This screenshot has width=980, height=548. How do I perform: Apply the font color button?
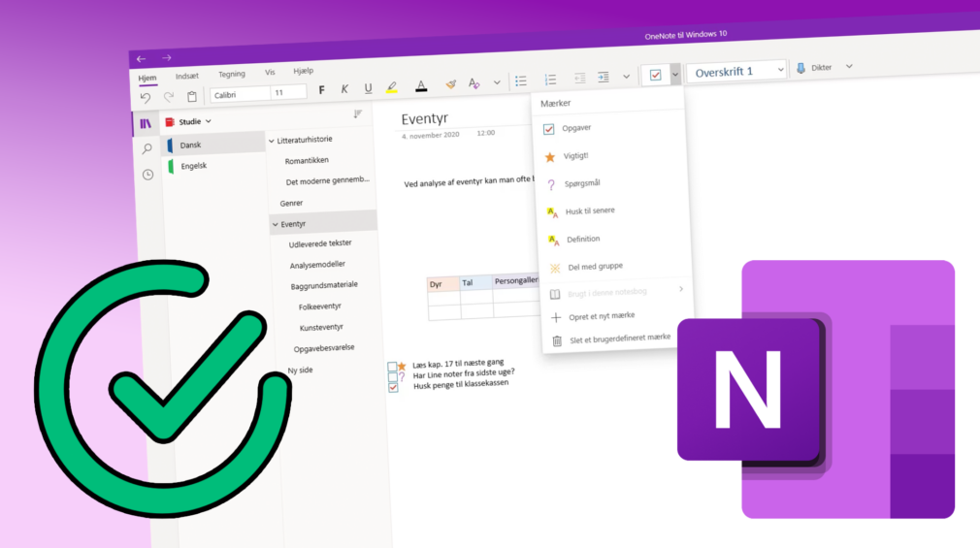421,86
